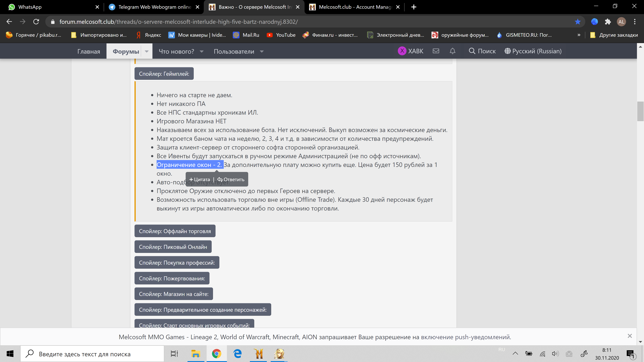Collapse spoiler Геймплей

pyautogui.click(x=164, y=74)
